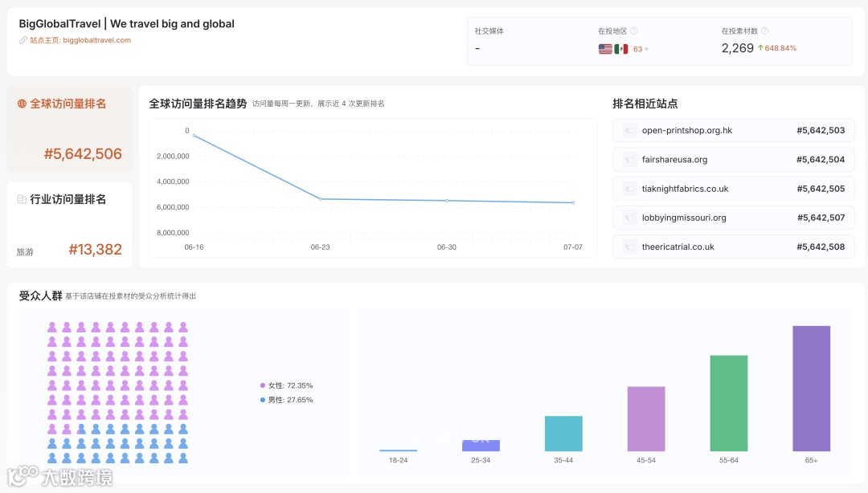Toggle the 男性 27.65% legend item

286,400
